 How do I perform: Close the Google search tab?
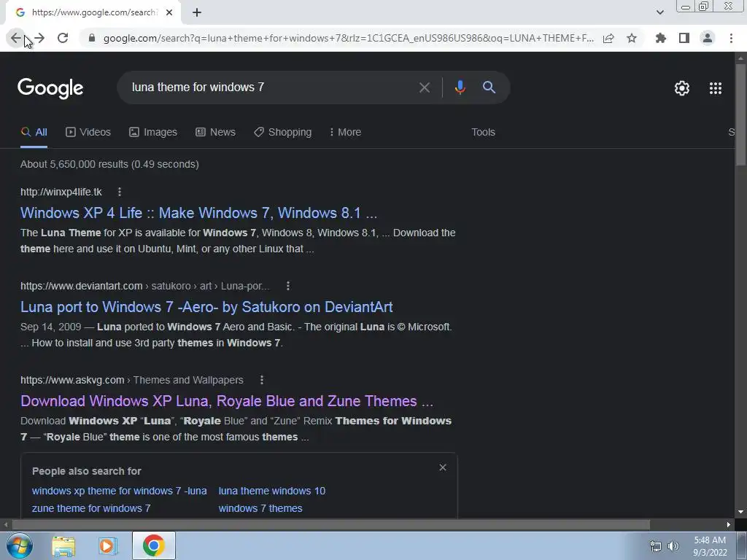coord(169,13)
